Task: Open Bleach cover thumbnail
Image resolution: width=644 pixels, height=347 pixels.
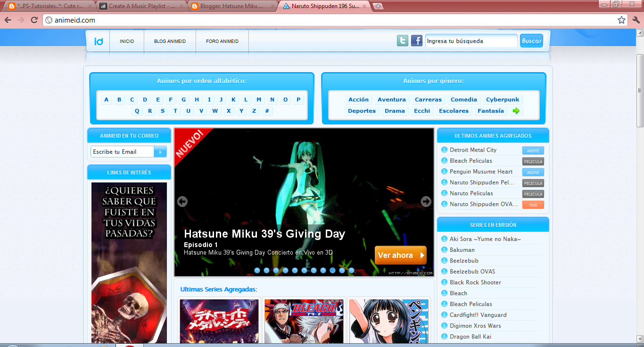Action: point(304,321)
